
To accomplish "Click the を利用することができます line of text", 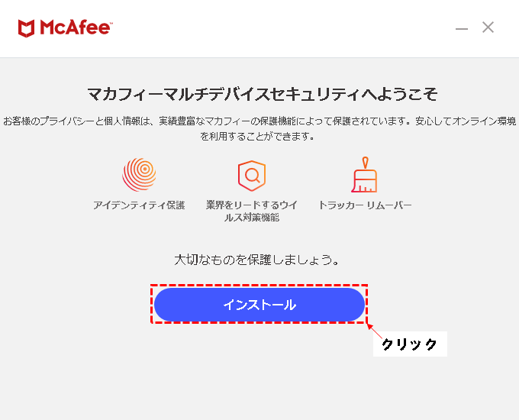I will coord(257,136).
